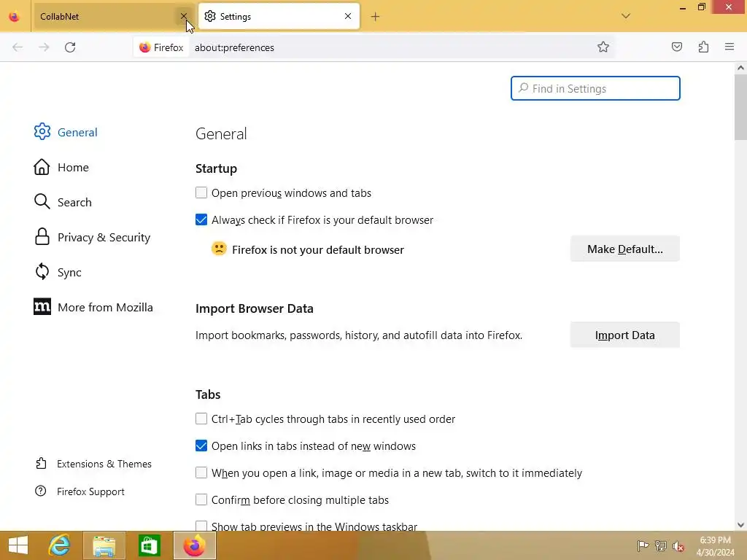Click the reload page icon
The width and height of the screenshot is (747, 560).
pos(70,47)
